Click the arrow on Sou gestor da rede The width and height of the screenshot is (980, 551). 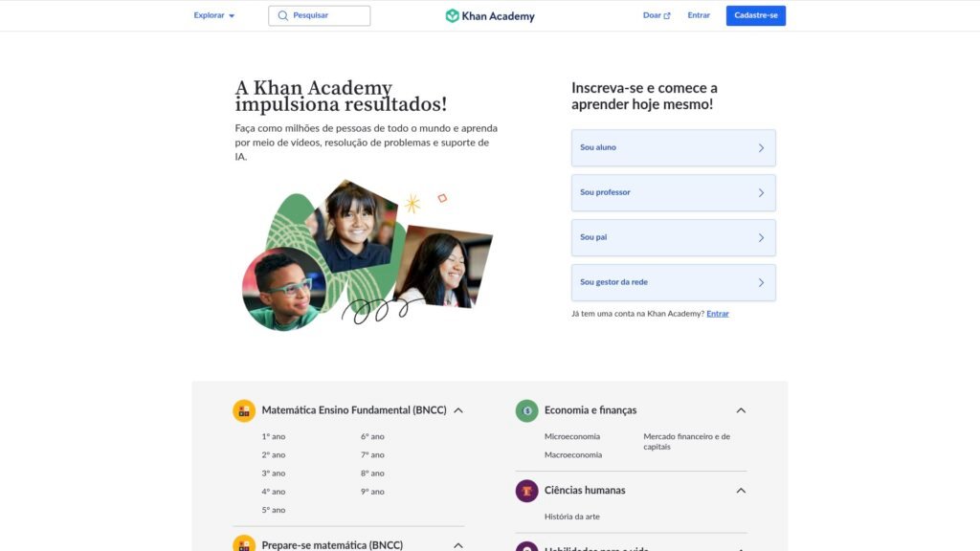(x=761, y=283)
